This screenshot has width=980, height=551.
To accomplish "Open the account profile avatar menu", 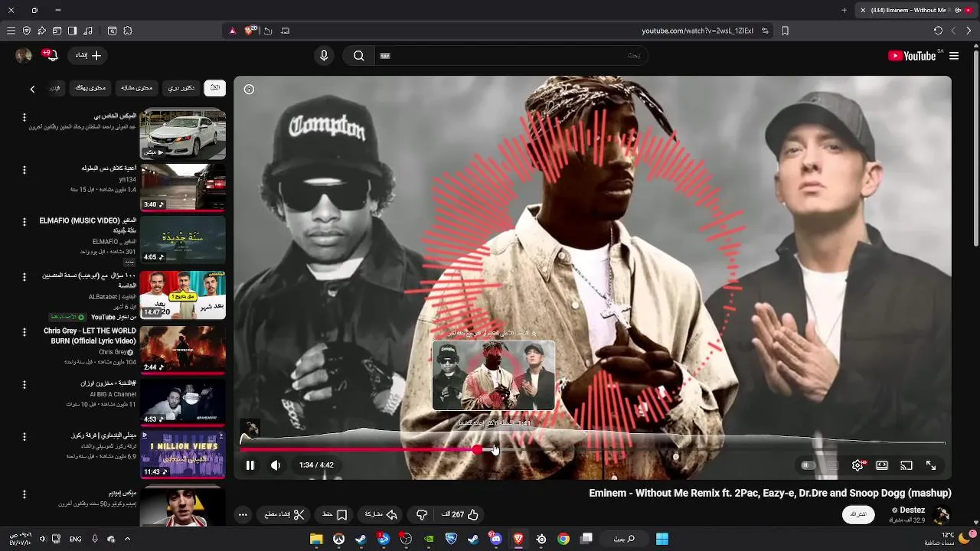I will 24,55.
